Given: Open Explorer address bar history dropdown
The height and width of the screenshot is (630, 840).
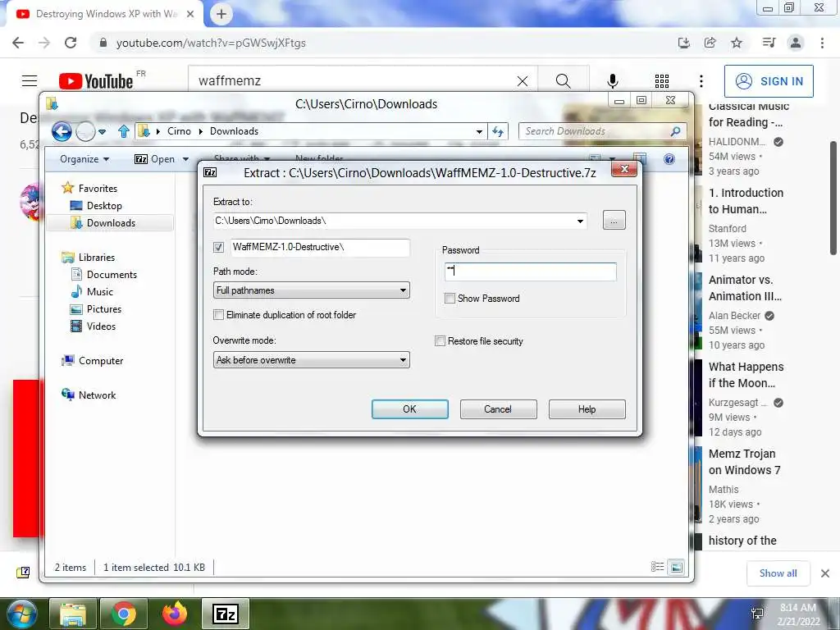Looking at the screenshot, I should tap(479, 131).
